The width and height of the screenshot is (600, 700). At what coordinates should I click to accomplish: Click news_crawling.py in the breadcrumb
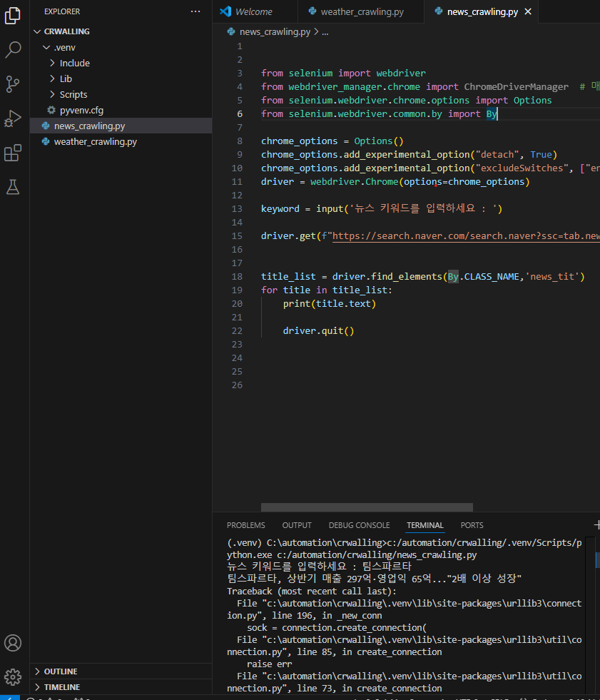pyautogui.click(x=275, y=32)
